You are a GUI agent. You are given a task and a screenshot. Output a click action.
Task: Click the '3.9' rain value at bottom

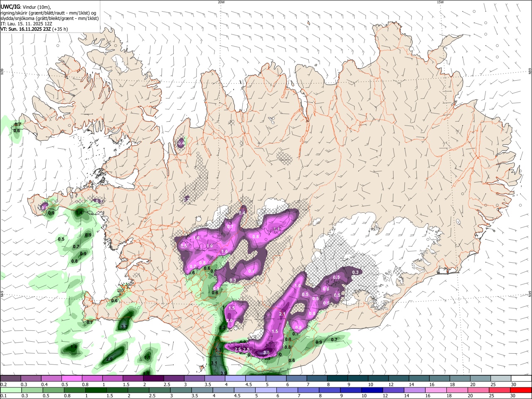tap(224, 373)
